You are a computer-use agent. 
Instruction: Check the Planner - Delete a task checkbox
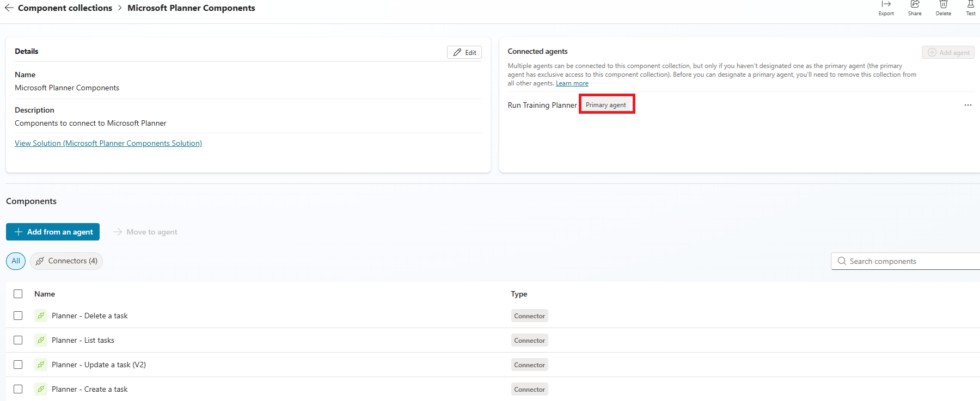[18, 316]
